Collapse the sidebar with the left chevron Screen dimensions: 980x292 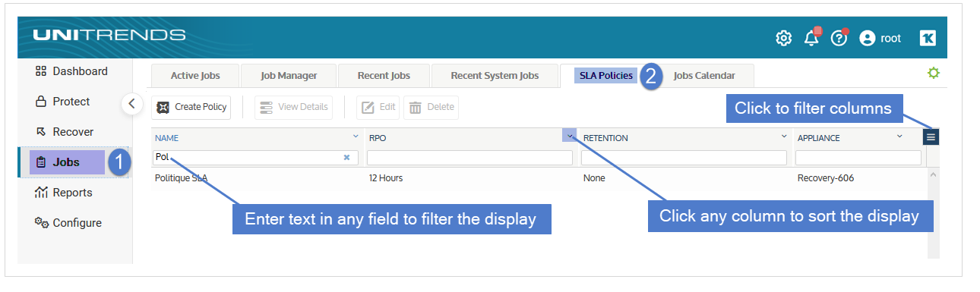[x=131, y=104]
